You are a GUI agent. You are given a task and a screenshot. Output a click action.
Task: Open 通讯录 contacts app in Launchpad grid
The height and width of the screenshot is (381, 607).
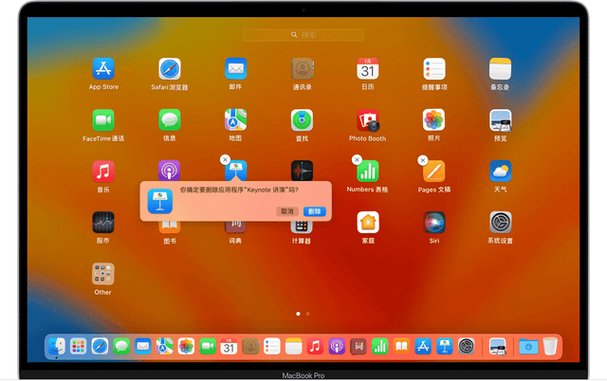point(302,69)
